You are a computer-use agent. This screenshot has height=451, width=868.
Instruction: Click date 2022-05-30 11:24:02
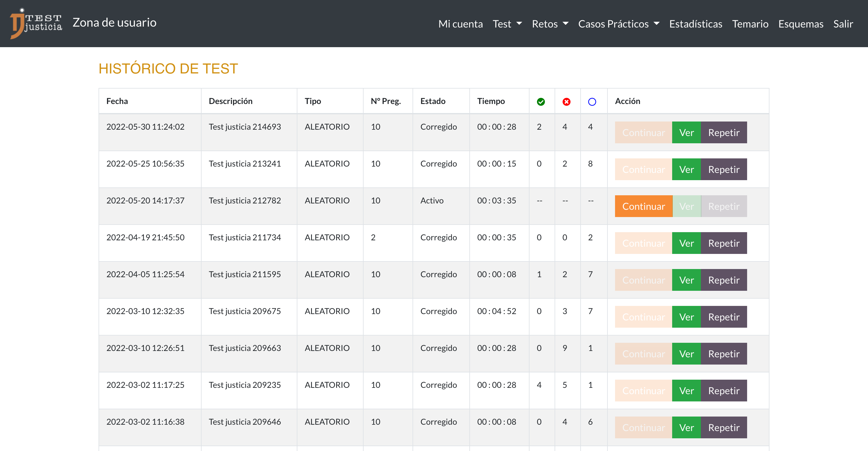pos(145,127)
